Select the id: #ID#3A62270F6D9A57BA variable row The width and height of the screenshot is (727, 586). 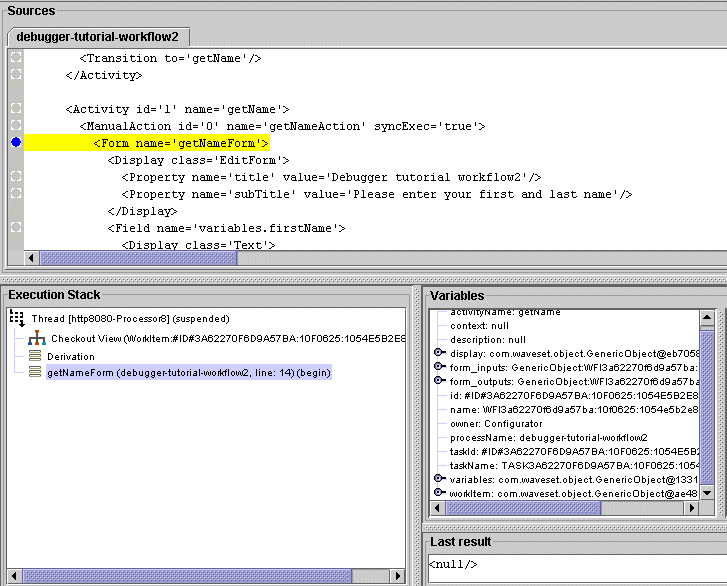click(x=574, y=395)
